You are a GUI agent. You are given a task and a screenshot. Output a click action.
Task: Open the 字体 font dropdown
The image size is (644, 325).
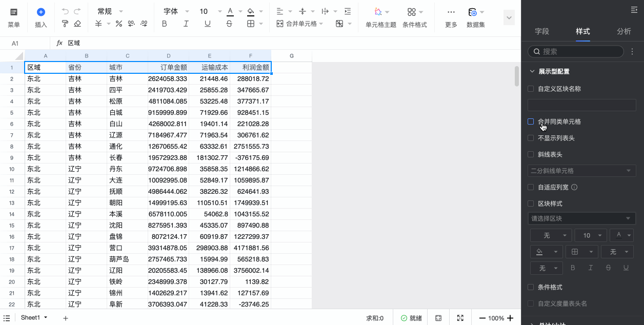[176, 11]
